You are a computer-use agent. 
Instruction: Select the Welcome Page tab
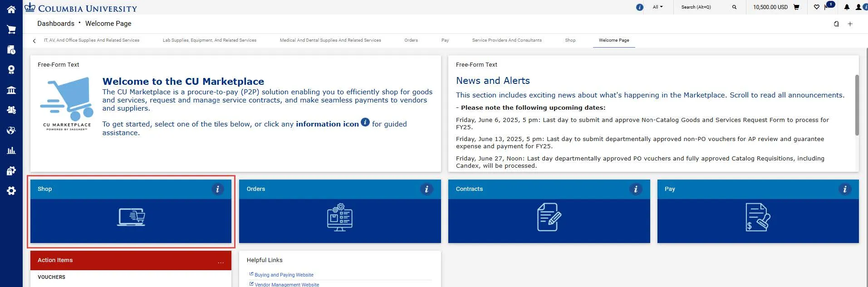[614, 40]
